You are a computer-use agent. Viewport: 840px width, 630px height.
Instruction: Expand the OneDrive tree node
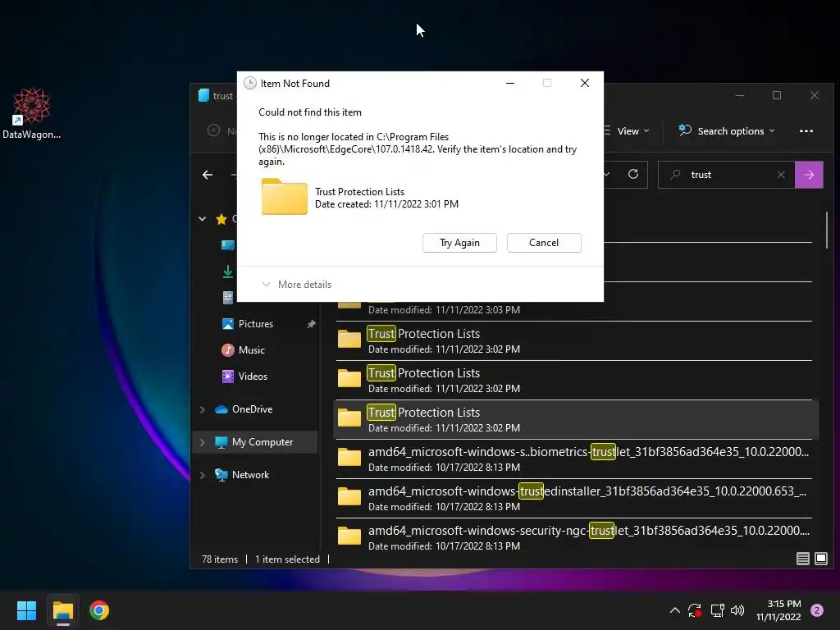(203, 409)
